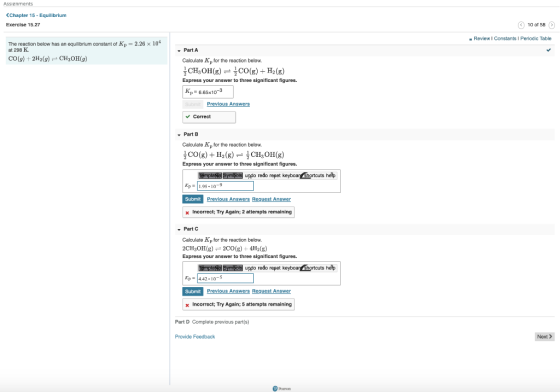The width and height of the screenshot is (560, 392).
Task: Submit the Part C answer
Action: (x=193, y=291)
